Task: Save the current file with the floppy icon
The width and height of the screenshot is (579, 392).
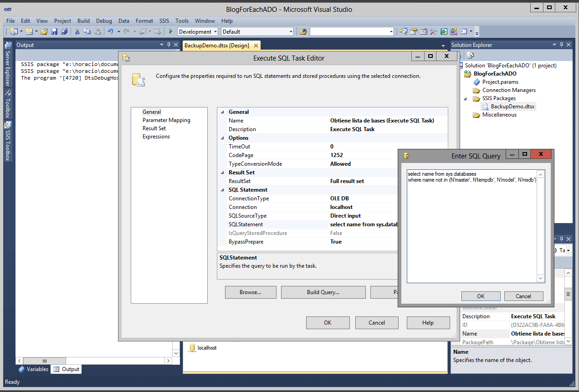Action: tap(54, 31)
